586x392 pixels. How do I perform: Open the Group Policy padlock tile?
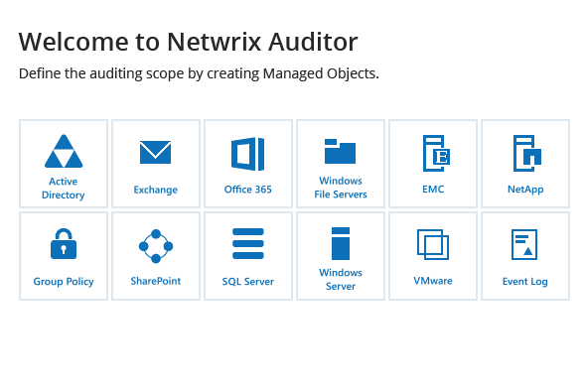pyautogui.click(x=64, y=256)
